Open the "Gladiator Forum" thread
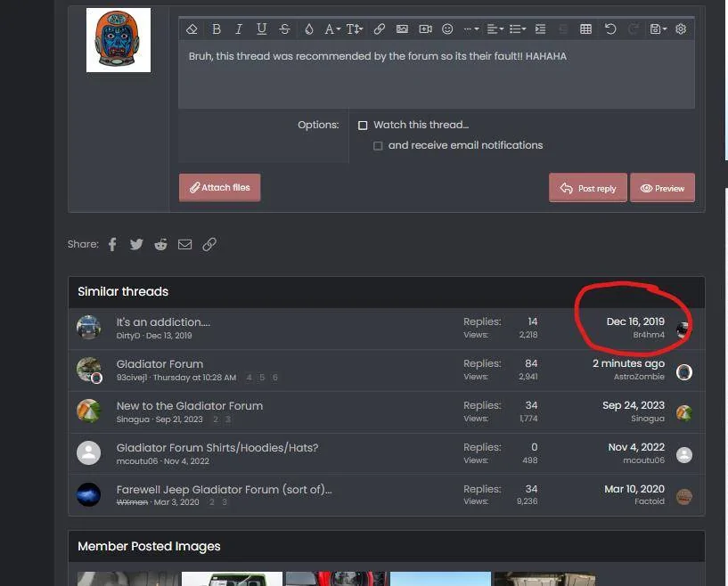This screenshot has height=586, width=728. 160,364
